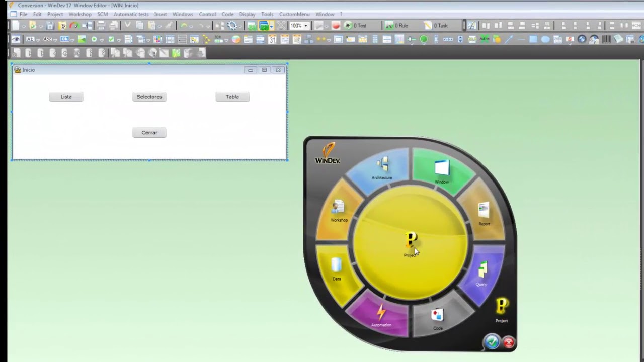Viewport: 644px width, 362px height.
Task: Click the 0 Task indicator
Action: tap(436, 25)
